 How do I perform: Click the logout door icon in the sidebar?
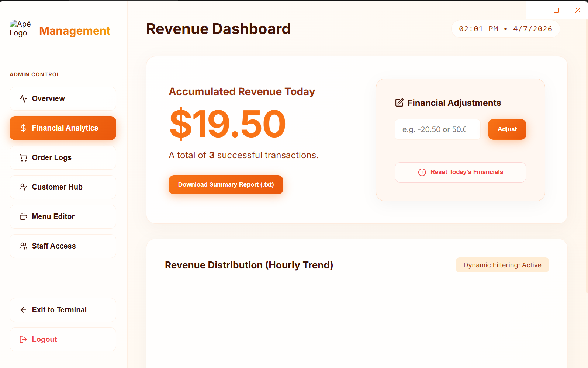23,339
